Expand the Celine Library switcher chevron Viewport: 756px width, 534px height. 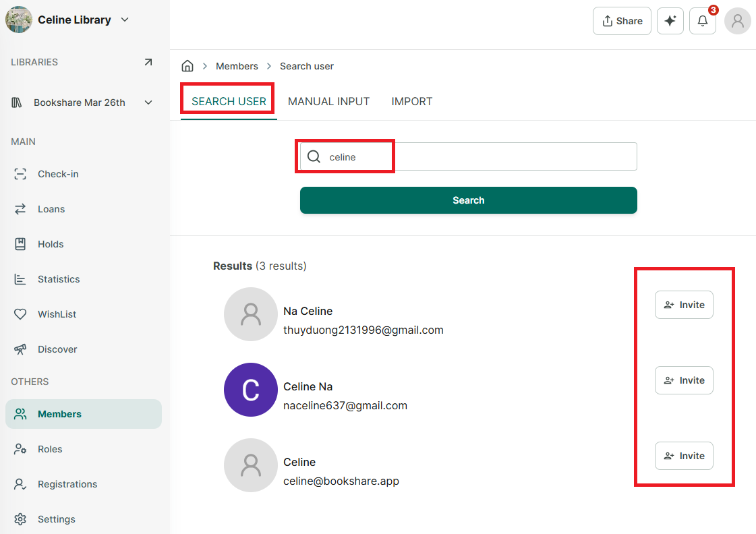coord(125,20)
